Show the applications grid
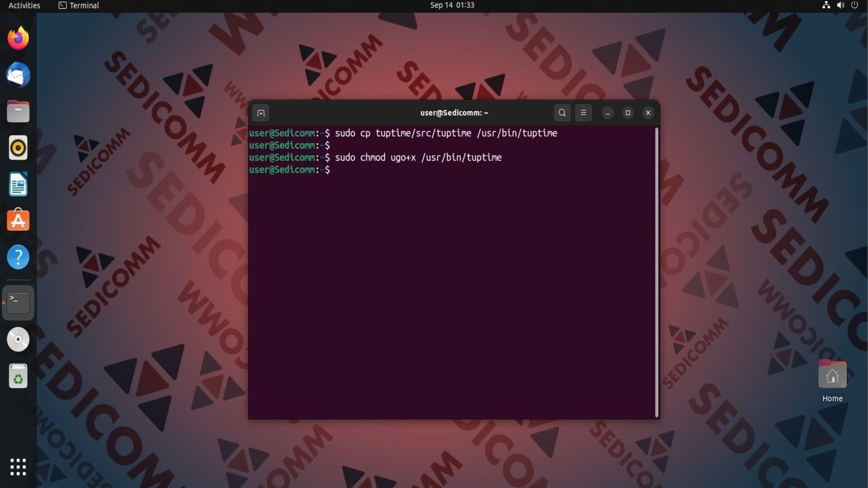The height and width of the screenshot is (488, 868). (x=18, y=467)
